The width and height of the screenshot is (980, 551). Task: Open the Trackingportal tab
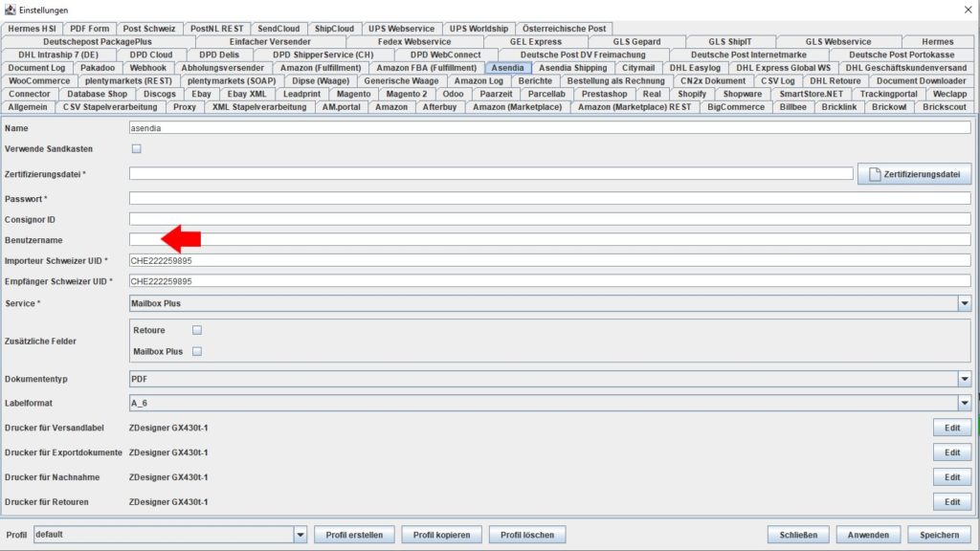pos(888,94)
